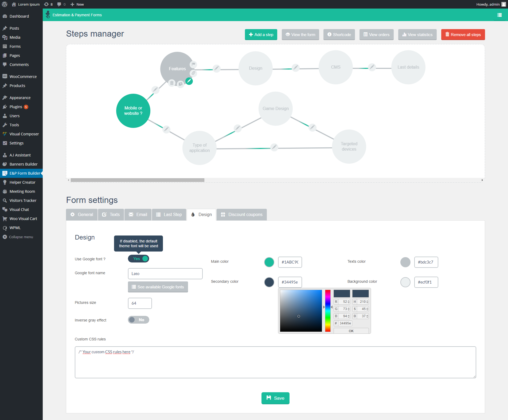Switch to the Texts tab
Image resolution: width=508 pixels, height=420 pixels.
[111, 214]
